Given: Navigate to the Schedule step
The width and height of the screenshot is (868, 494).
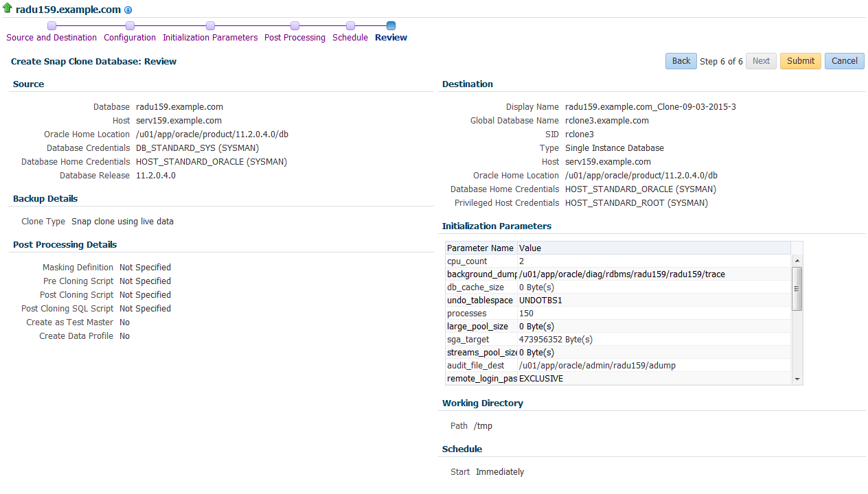Looking at the screenshot, I should 350,38.
